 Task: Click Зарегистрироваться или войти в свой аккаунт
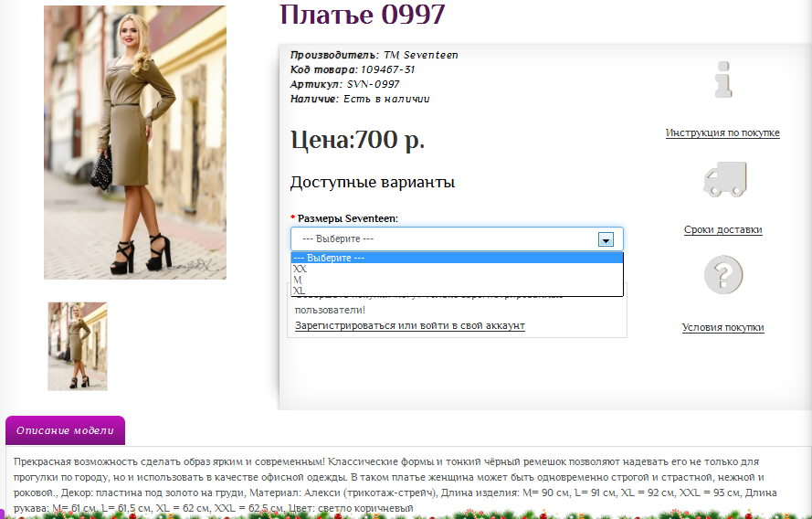[409, 326]
